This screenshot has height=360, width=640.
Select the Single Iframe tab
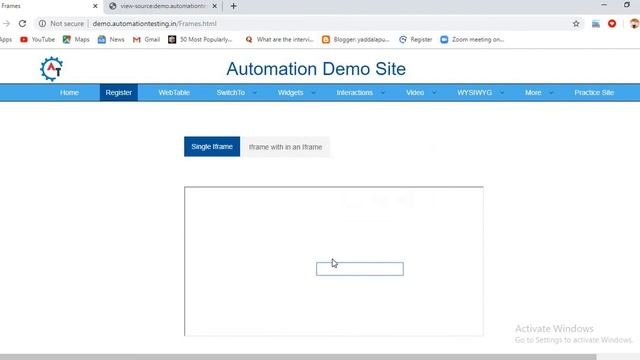click(x=212, y=147)
